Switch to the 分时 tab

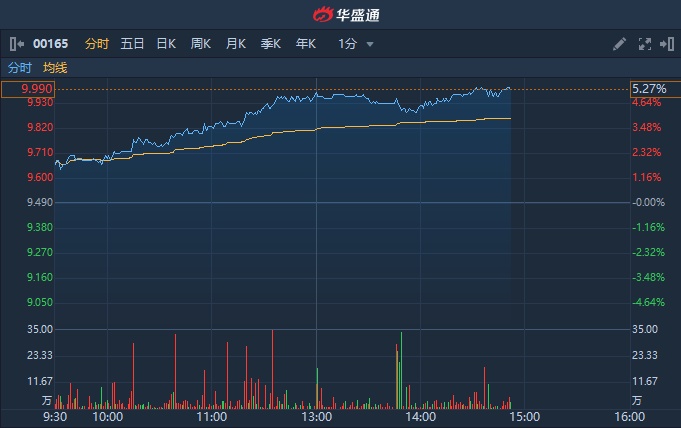point(97,44)
